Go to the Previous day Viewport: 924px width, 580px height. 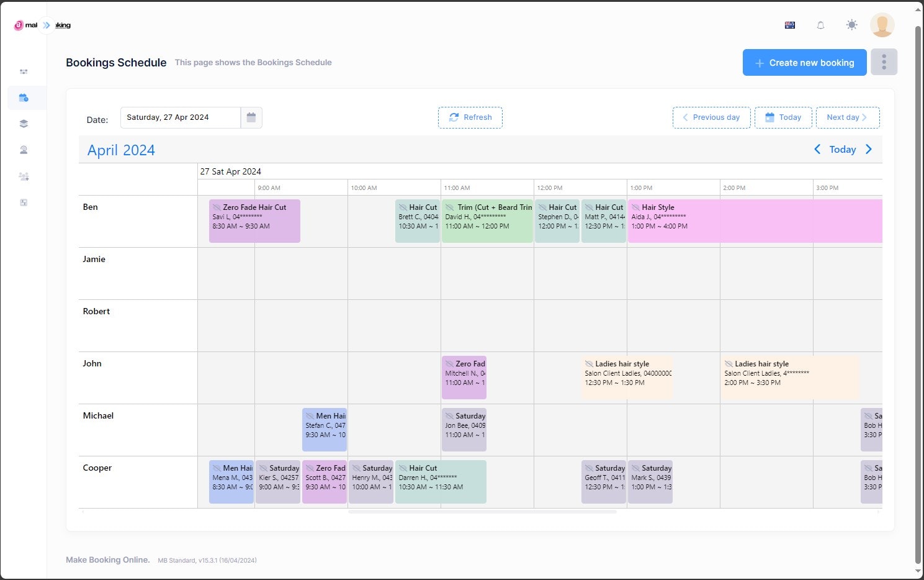coord(711,117)
